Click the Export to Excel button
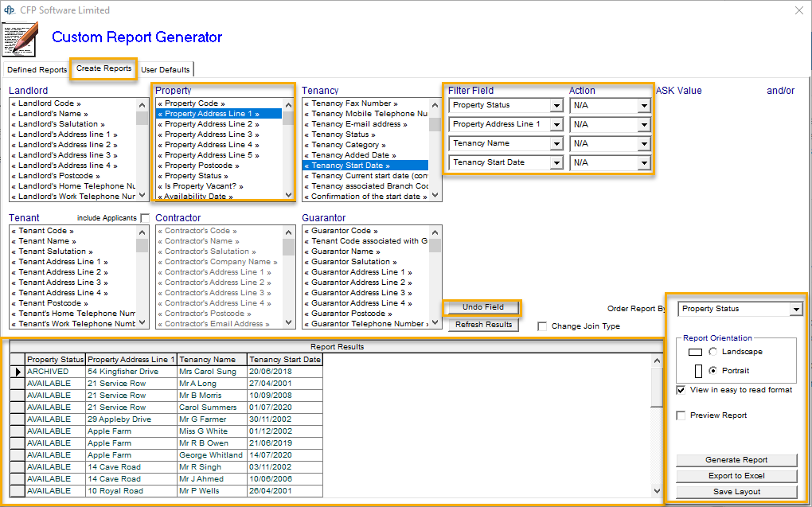This screenshot has height=507, width=812. tap(736, 476)
